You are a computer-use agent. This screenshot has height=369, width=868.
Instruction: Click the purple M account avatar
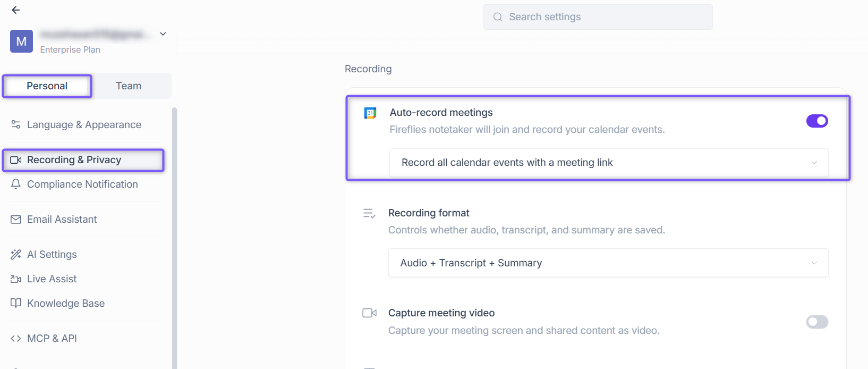pyautogui.click(x=21, y=41)
